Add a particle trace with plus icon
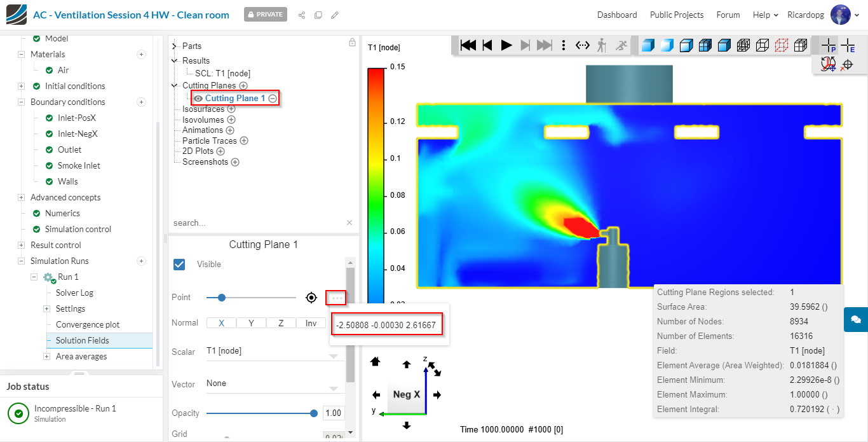 click(244, 141)
